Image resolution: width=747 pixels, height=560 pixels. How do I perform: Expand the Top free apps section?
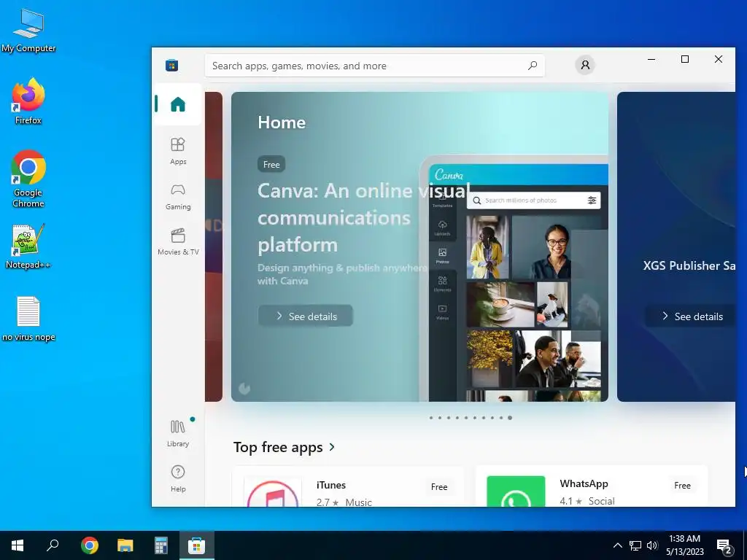coord(332,447)
